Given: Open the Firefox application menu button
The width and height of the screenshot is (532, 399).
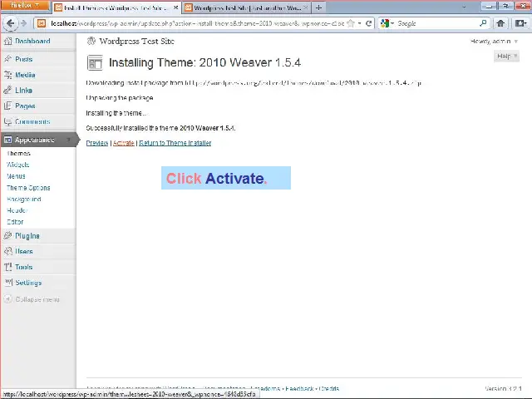Looking at the screenshot, I should click(x=25, y=6).
